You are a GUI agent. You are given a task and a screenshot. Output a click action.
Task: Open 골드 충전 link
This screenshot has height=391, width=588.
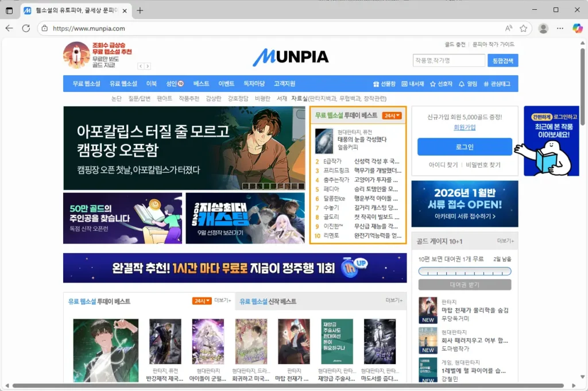(455, 44)
